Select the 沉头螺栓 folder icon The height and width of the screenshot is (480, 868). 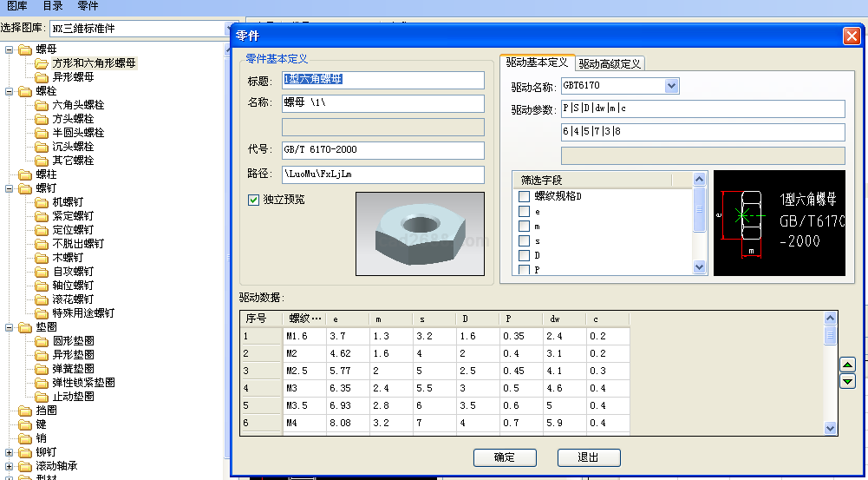tap(42, 147)
